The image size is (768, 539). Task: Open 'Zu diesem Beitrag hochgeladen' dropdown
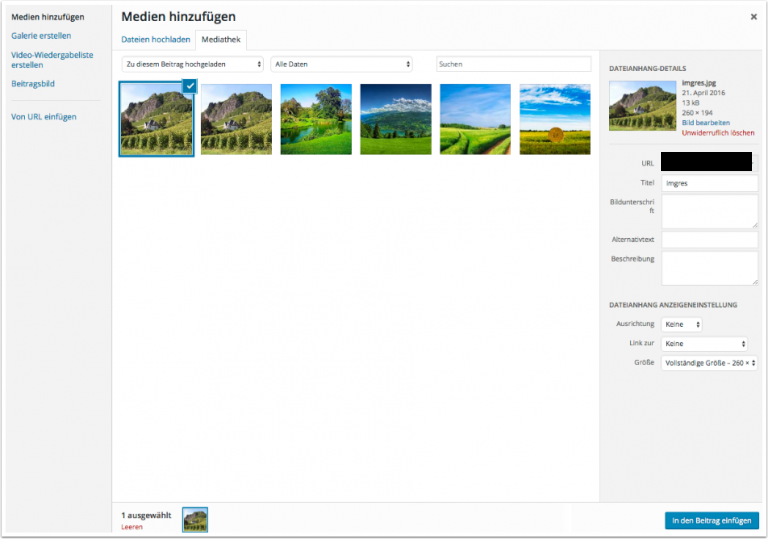192,64
